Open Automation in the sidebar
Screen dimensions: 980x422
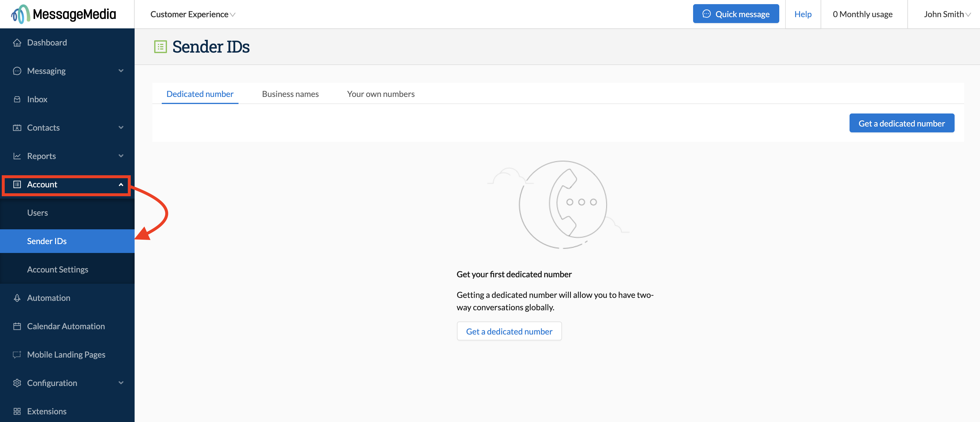pos(67,298)
